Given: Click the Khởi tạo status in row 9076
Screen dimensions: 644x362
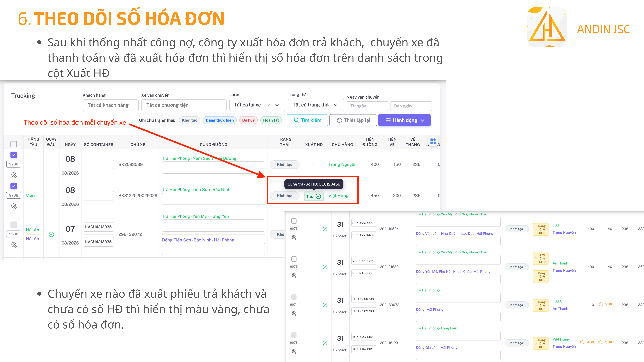Looking at the screenshot, I should [517, 229].
